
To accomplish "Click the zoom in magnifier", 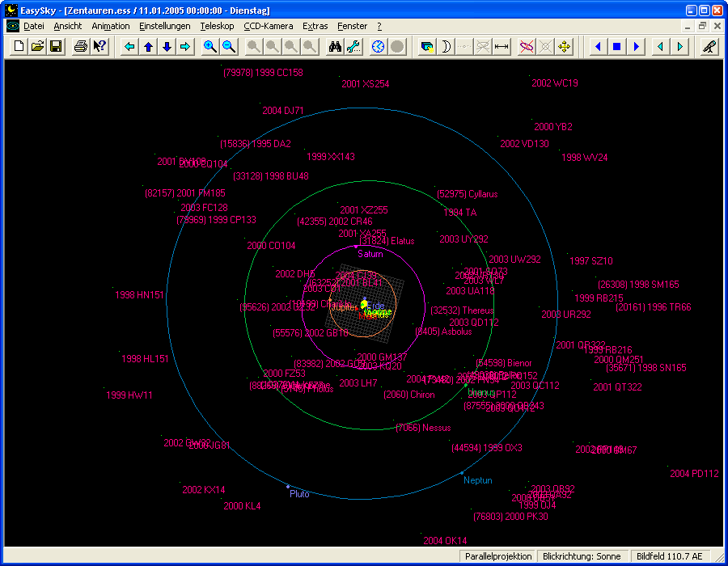I will pyautogui.click(x=210, y=47).
